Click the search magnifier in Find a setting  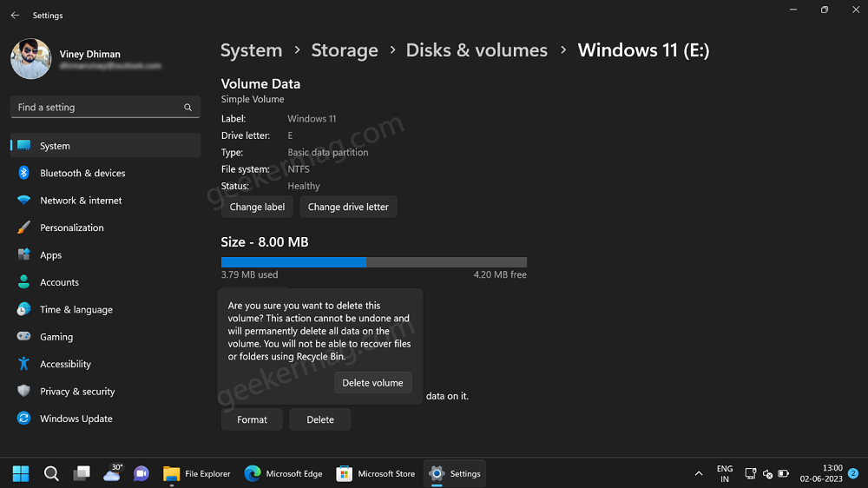pyautogui.click(x=187, y=108)
